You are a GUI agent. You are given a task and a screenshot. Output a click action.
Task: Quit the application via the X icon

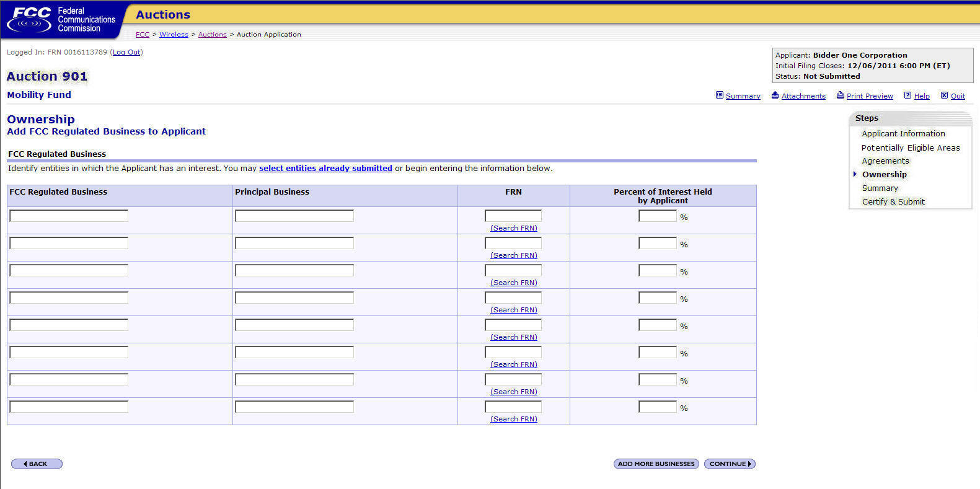click(944, 95)
